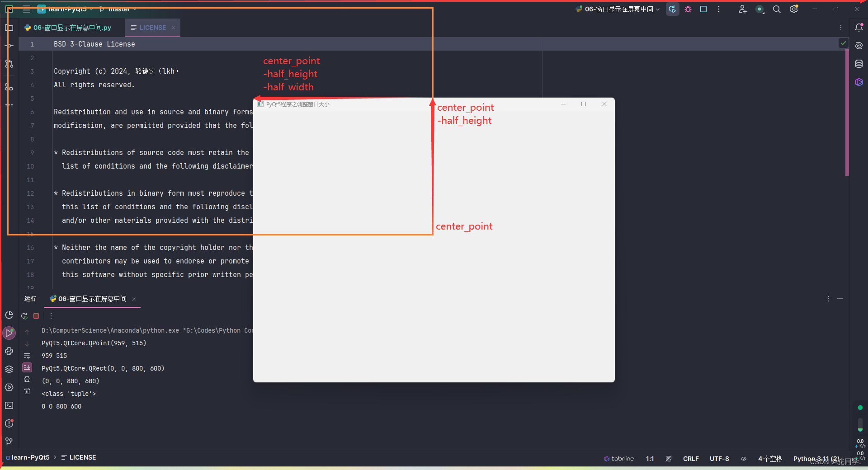Screen dimensions: 868x470
Task: Open more actions next to Stop
Action: pyautogui.click(x=719, y=9)
